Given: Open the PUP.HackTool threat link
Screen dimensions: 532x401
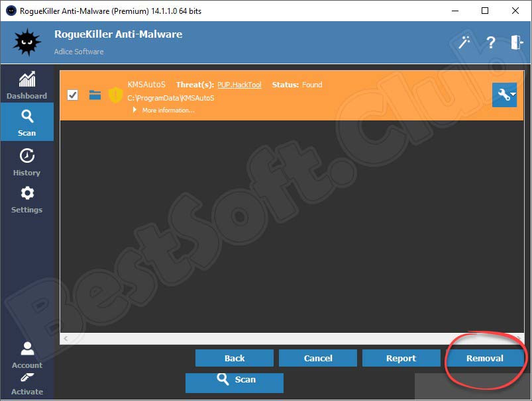Looking at the screenshot, I should coord(239,85).
